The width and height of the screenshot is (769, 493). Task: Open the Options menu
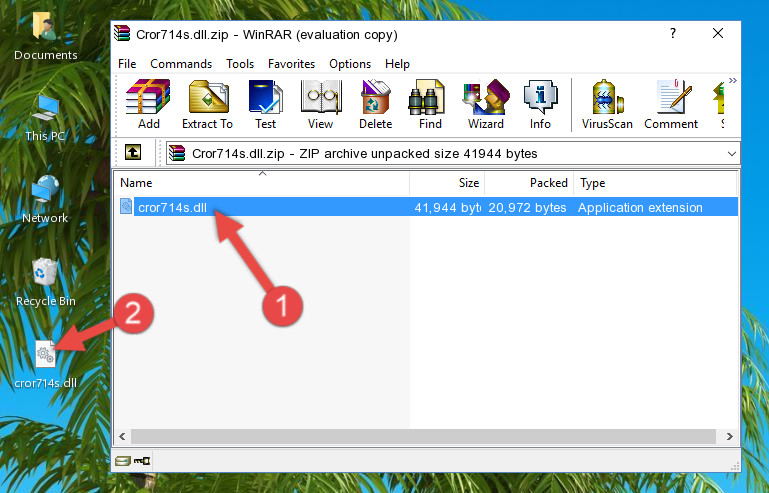(350, 64)
